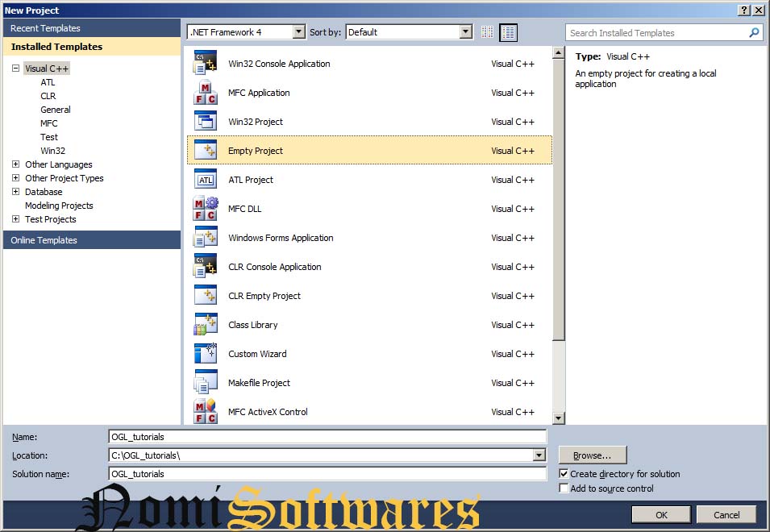
Task: Select the Test category under Visual C++
Action: pos(48,137)
